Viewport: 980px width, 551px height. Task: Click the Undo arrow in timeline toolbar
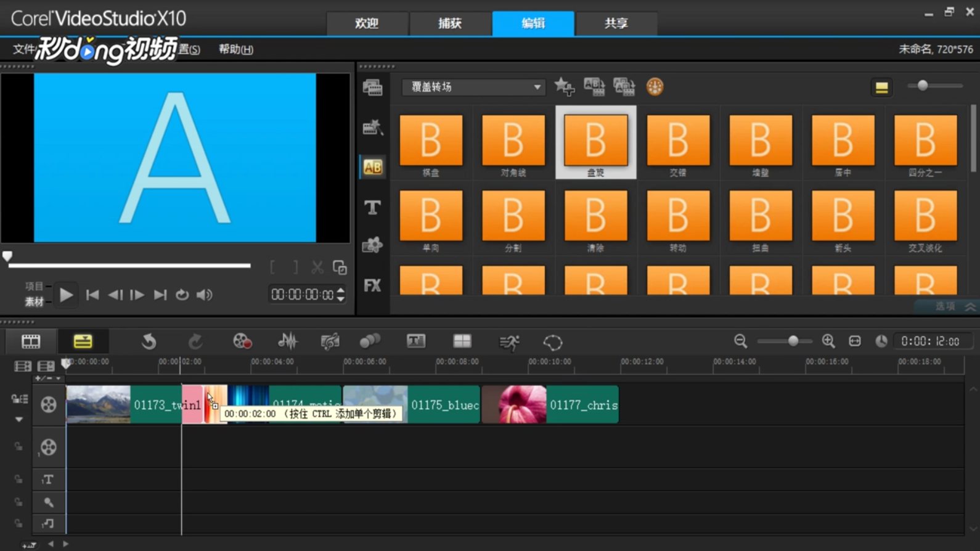click(149, 341)
